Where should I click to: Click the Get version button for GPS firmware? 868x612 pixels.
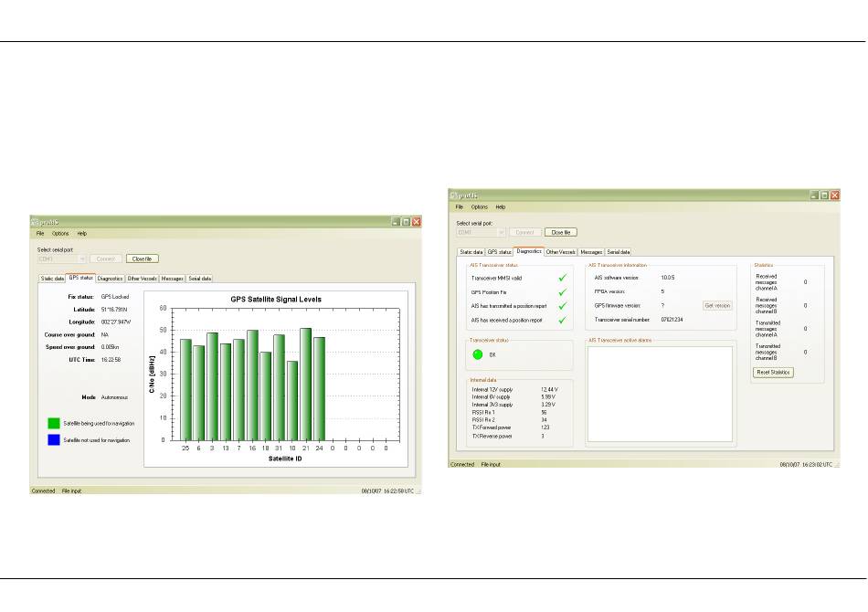[717, 305]
